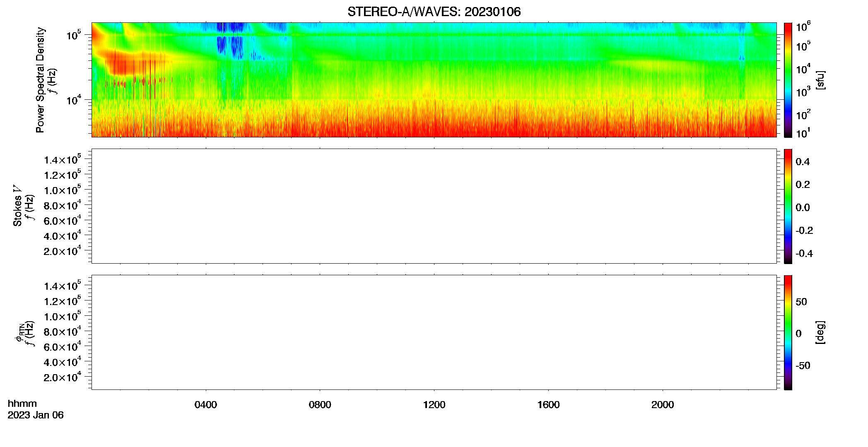Click the 2.0×10^4 tick in phi RTN panel

pos(62,377)
